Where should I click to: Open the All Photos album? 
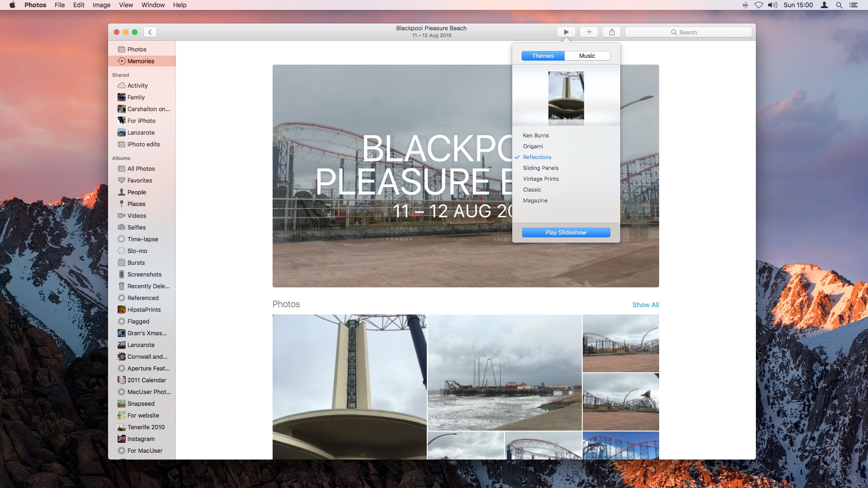point(142,169)
